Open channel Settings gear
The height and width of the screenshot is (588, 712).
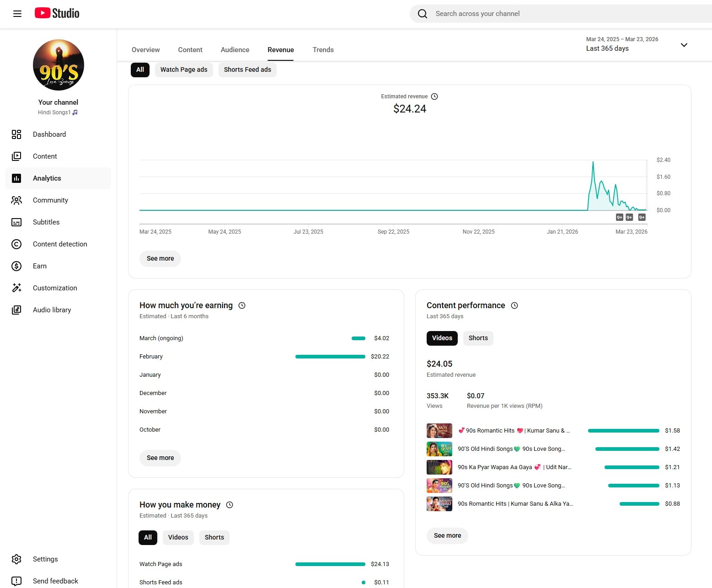[17, 559]
